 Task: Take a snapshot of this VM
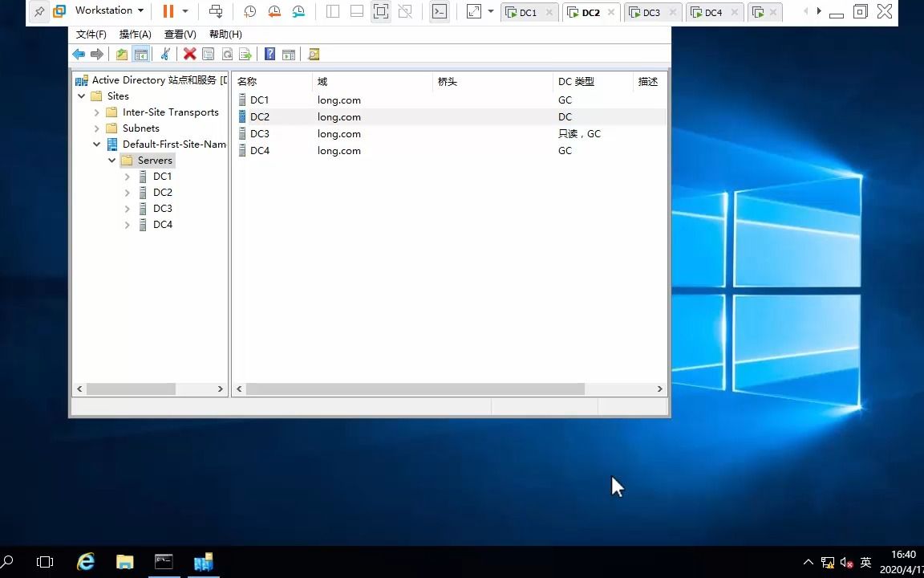click(x=249, y=11)
